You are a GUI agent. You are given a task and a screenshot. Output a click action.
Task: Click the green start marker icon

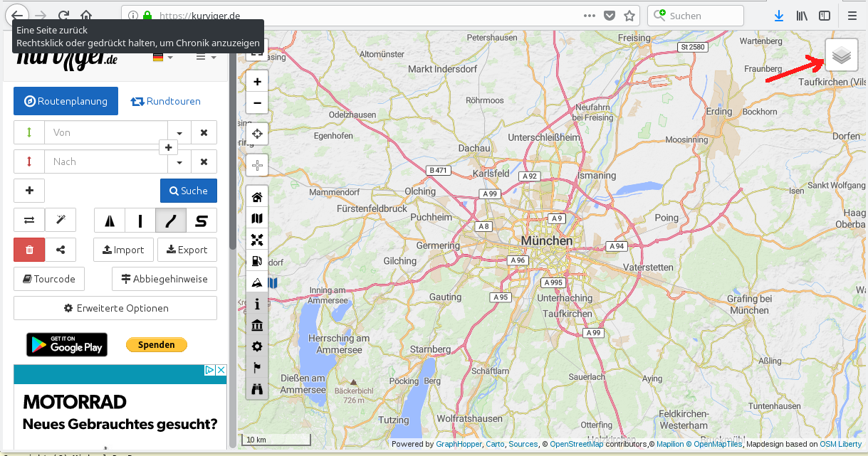[29, 132]
